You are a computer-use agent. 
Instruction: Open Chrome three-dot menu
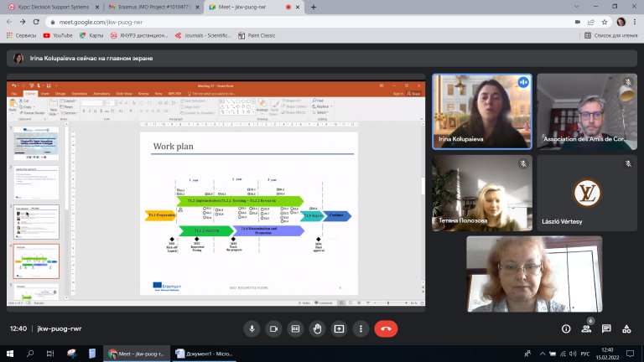click(x=635, y=22)
